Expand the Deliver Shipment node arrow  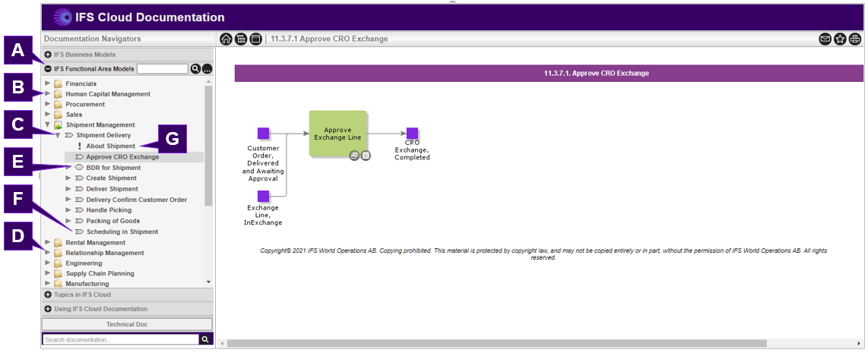coord(68,189)
